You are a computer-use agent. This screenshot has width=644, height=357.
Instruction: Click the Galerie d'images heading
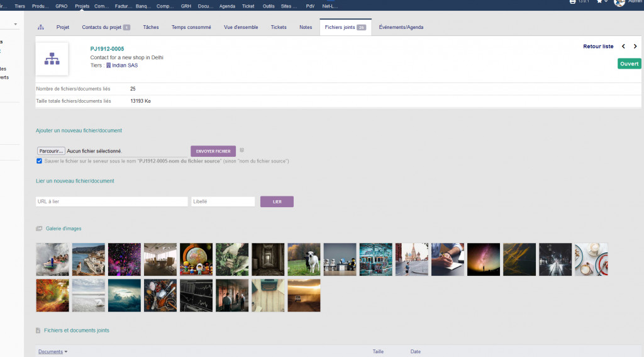(64, 229)
